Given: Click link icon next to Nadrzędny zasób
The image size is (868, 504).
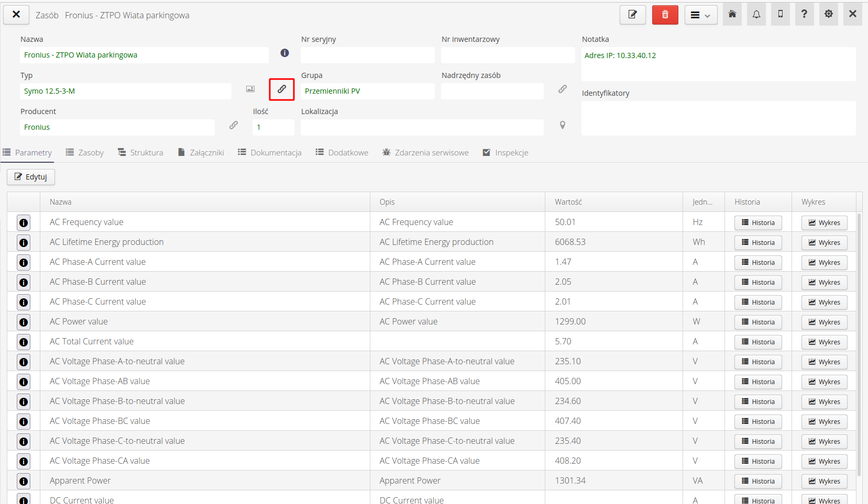Looking at the screenshot, I should click(x=563, y=89).
